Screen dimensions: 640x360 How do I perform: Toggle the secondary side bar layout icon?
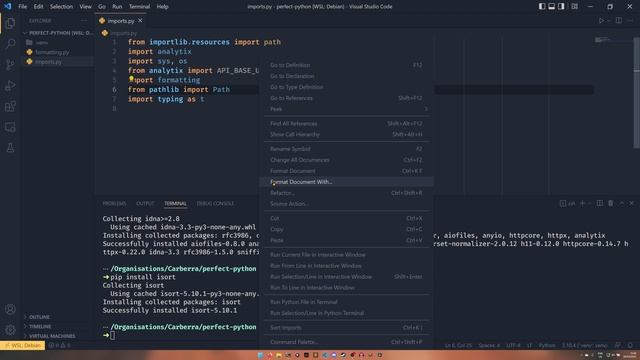[561, 7]
